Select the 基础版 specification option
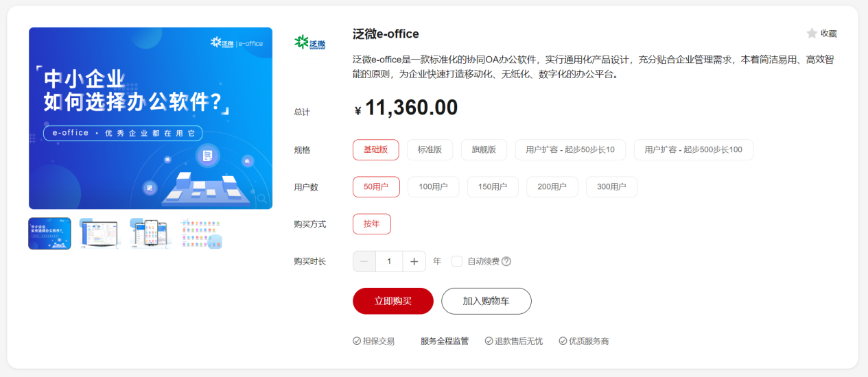Viewport: 868px width, 377px height. (x=375, y=149)
